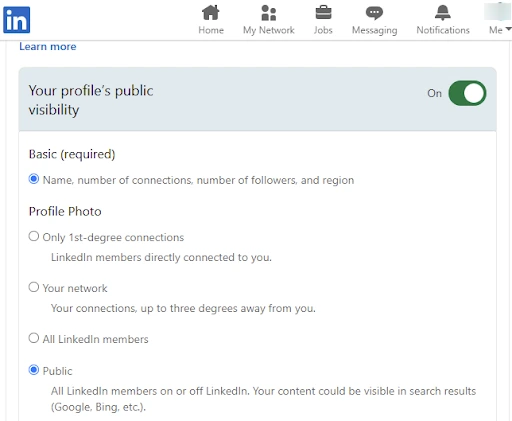
Task: Open the Messaging speech bubble icon
Action: click(374, 13)
